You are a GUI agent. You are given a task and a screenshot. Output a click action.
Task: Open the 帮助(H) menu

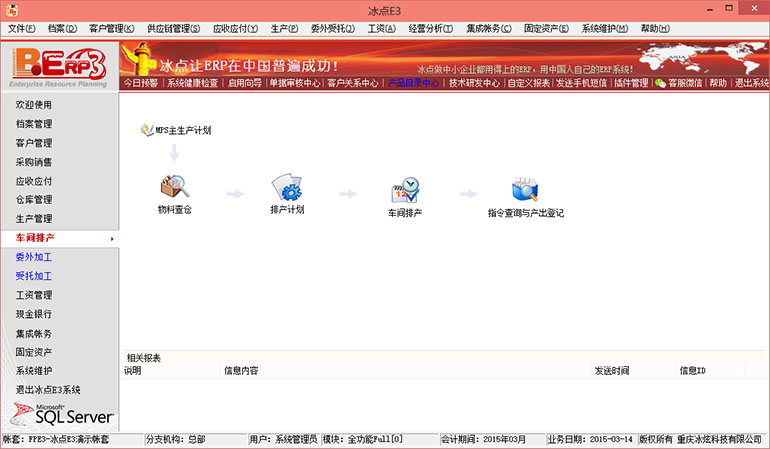[x=655, y=28]
